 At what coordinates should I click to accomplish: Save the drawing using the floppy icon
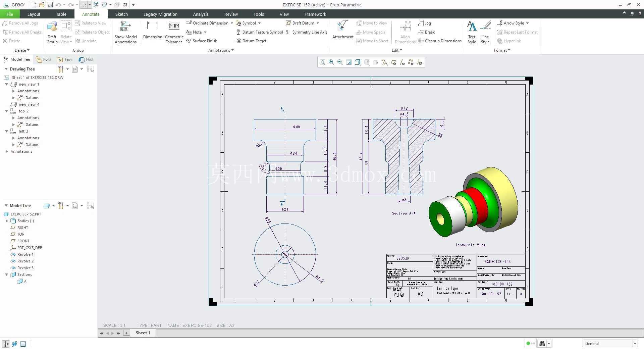coord(50,5)
